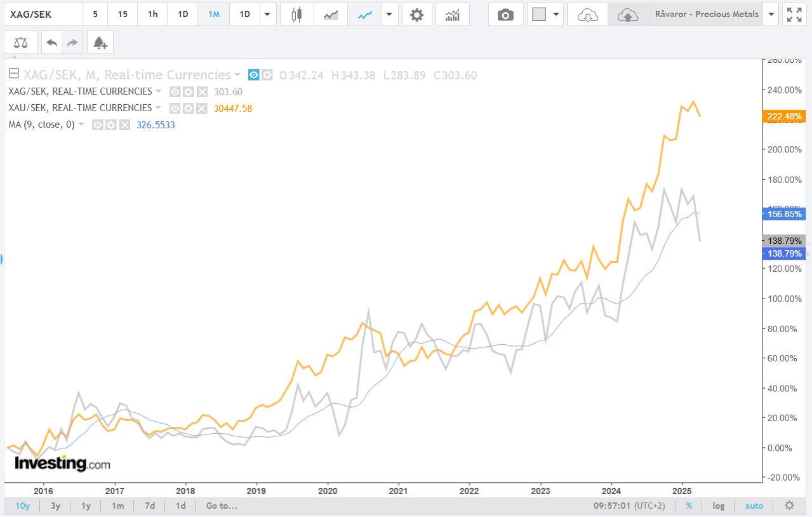Hide the XAU/SEK series with eye icon
The image size is (812, 517).
[175, 108]
